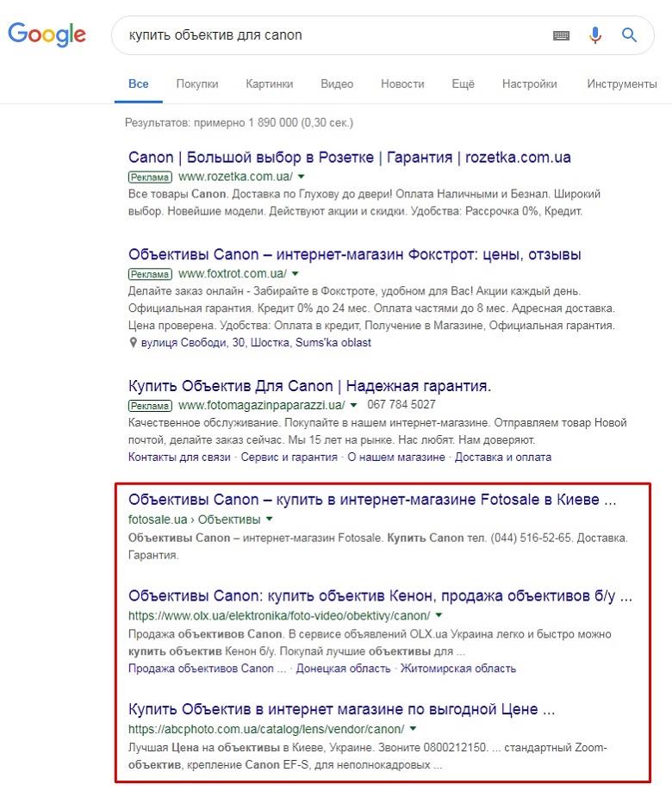Click the www.rozetka.com.ua/ URL

(x=235, y=177)
